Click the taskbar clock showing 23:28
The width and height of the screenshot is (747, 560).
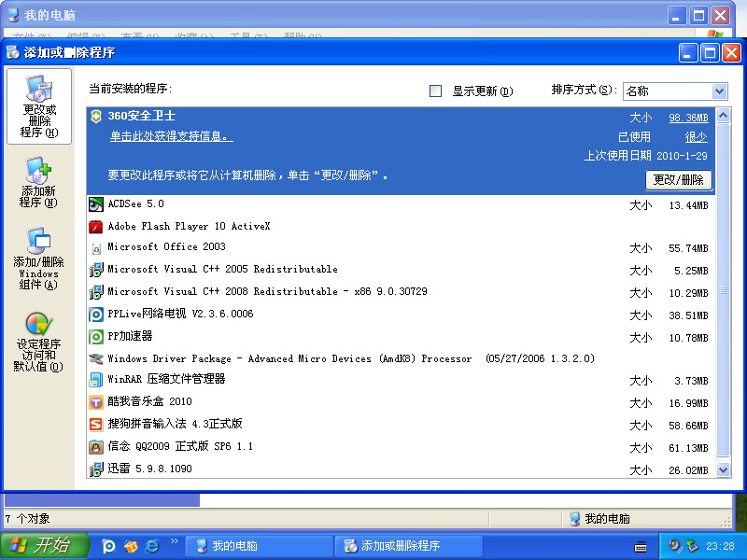pos(720,546)
